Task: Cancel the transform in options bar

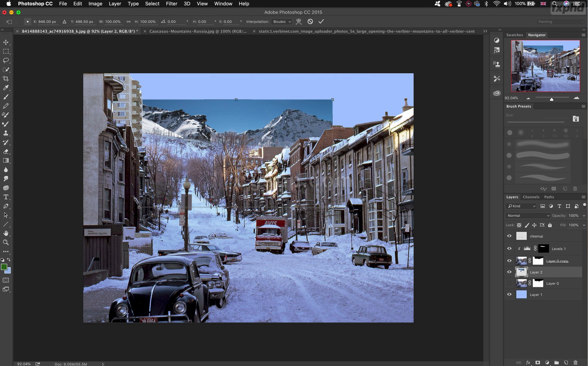Action: [310, 21]
